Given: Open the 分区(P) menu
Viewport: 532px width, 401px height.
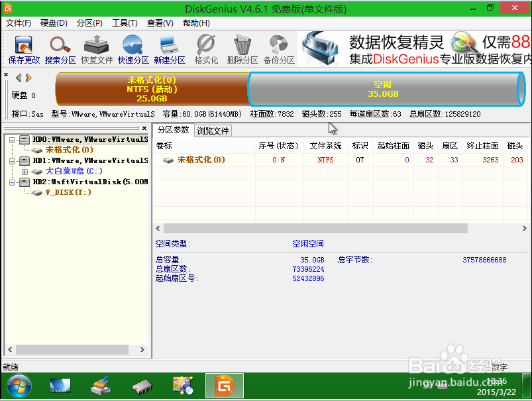Looking at the screenshot, I should 89,23.
